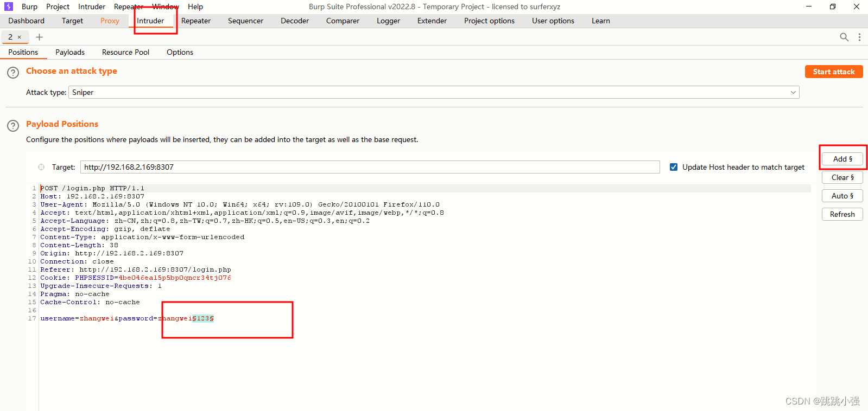Click the POST /login.php request line
The height and width of the screenshot is (411, 868).
(92, 188)
